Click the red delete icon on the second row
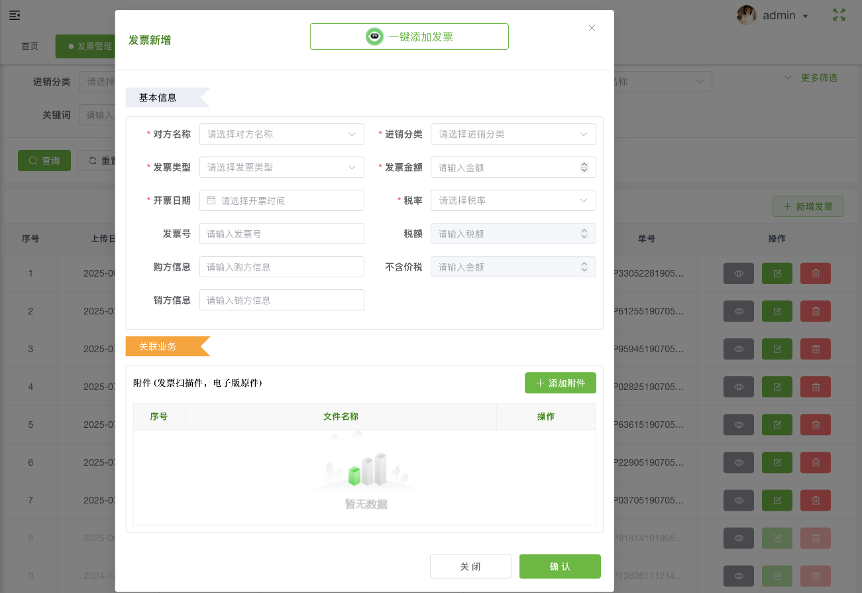 815,310
